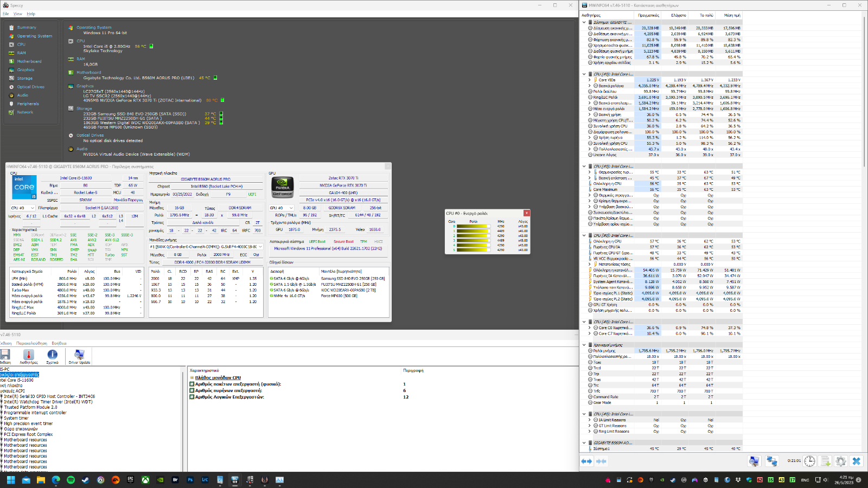Click the Operating System heading in Speccy summary
The image size is (868, 488).
[x=94, y=27]
